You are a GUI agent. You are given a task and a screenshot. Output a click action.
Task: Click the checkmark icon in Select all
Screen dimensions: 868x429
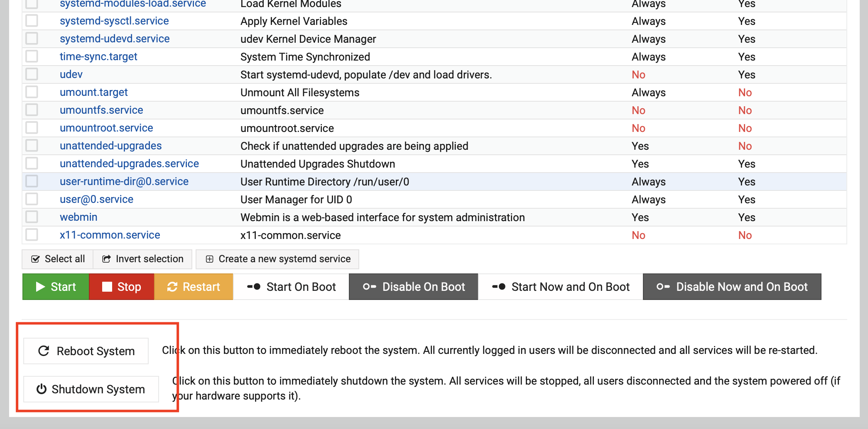[x=36, y=259]
